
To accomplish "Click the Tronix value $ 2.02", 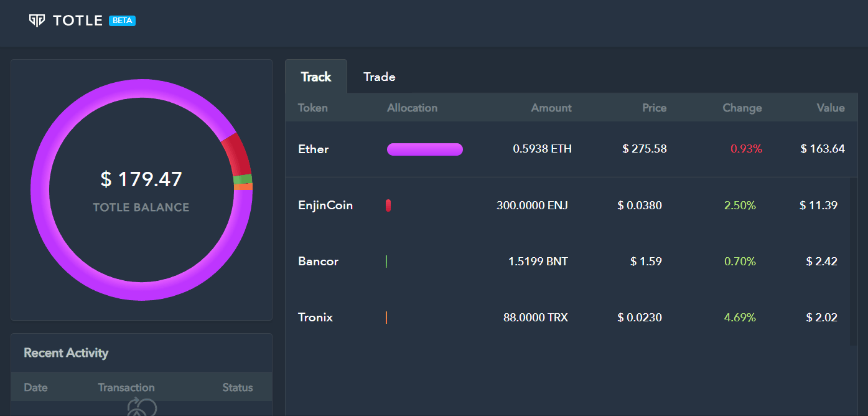I will (x=821, y=317).
